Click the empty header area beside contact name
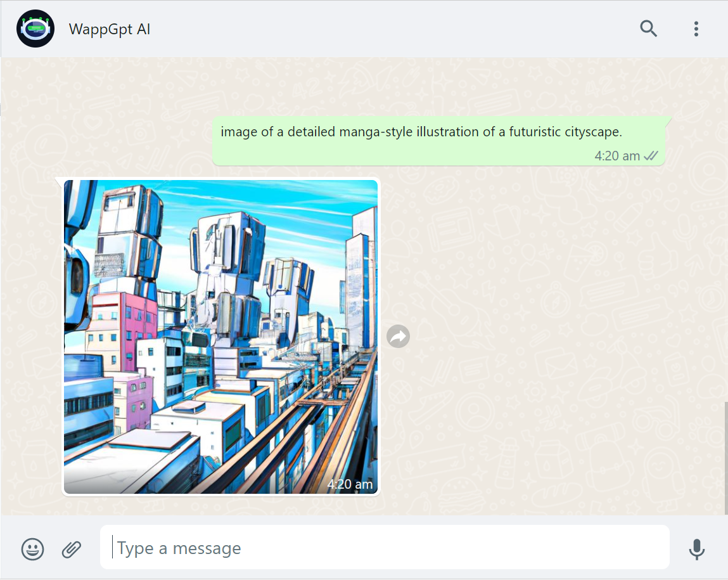Viewport: 728px width, 580px height. click(x=380, y=29)
